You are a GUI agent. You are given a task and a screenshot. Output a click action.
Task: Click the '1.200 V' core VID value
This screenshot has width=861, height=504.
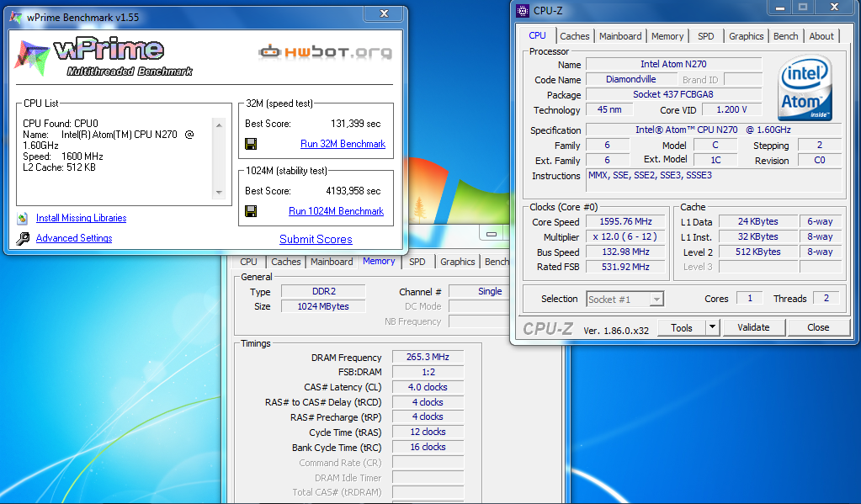pyautogui.click(x=731, y=110)
